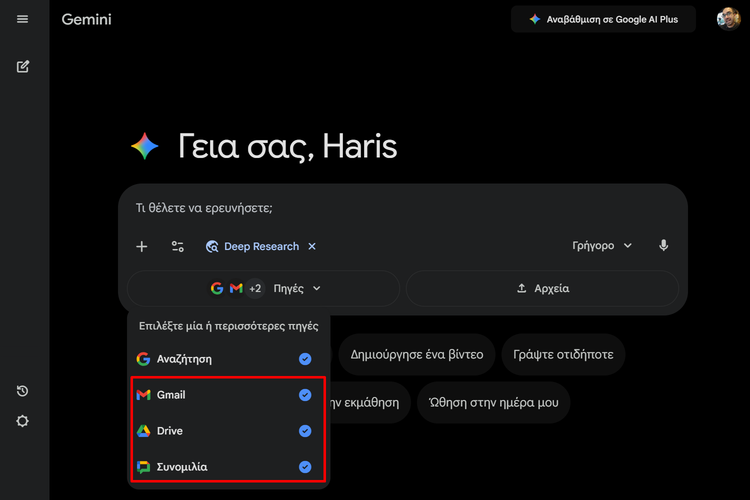
Task: Click the plus icon to add attachments
Action: (x=142, y=246)
